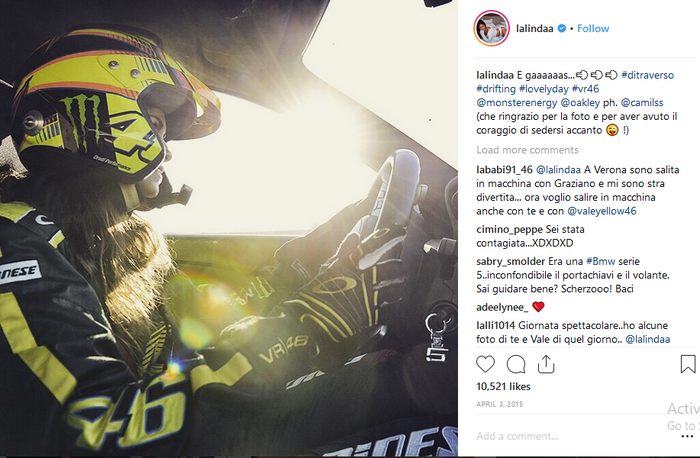Visit the @oakley profile link
Screen dimensions: 700x458
click(580, 103)
